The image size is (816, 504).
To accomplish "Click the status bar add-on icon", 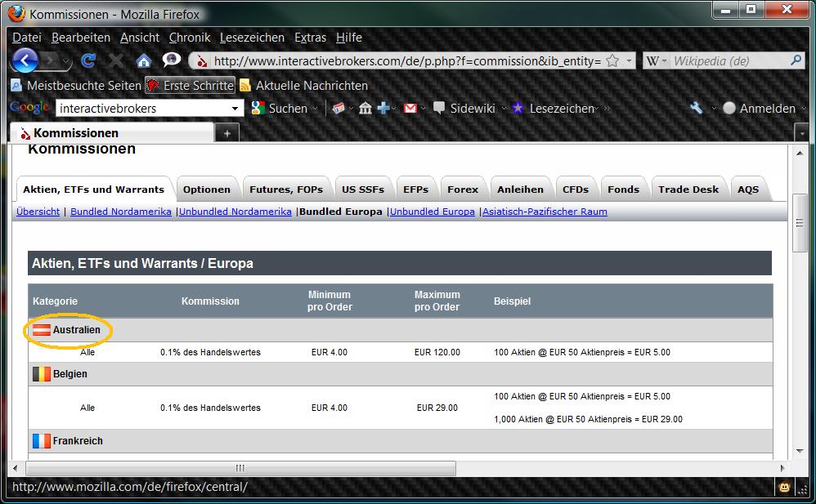I will (784, 488).
